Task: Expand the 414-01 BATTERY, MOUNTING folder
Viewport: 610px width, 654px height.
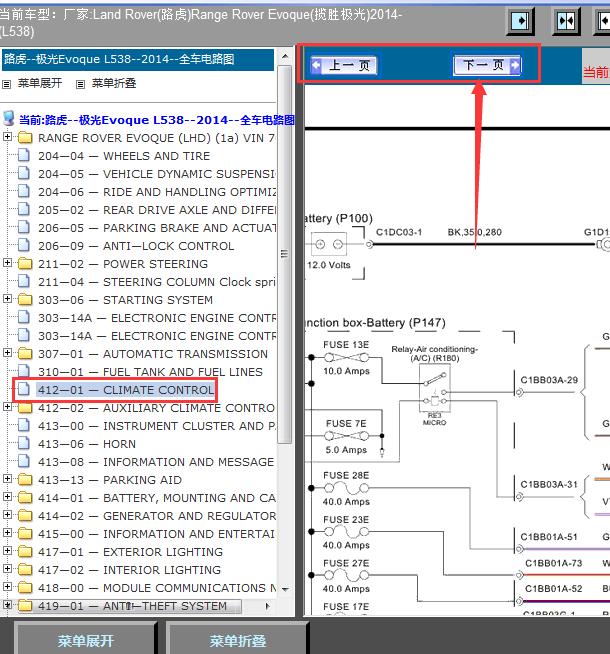Action: click(7, 496)
